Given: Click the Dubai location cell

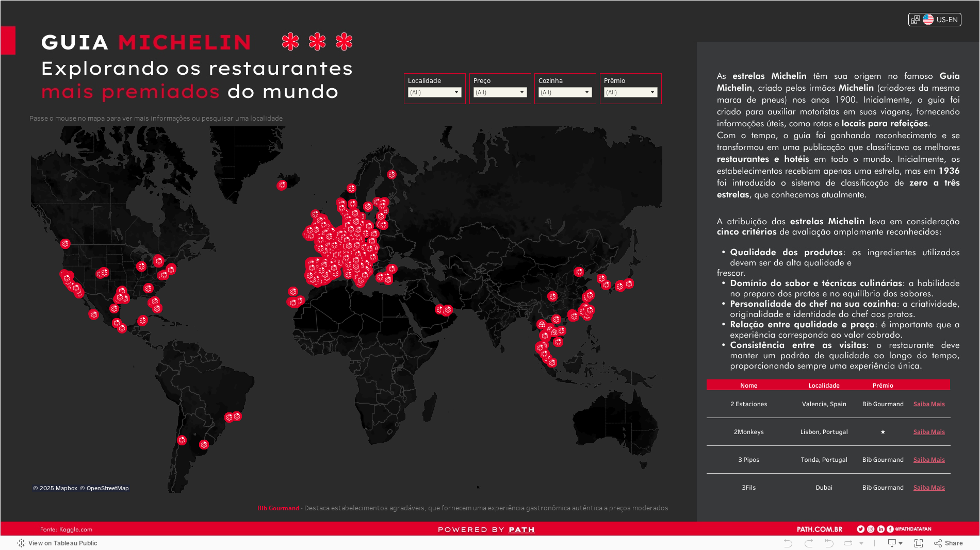Looking at the screenshot, I should (x=824, y=488).
